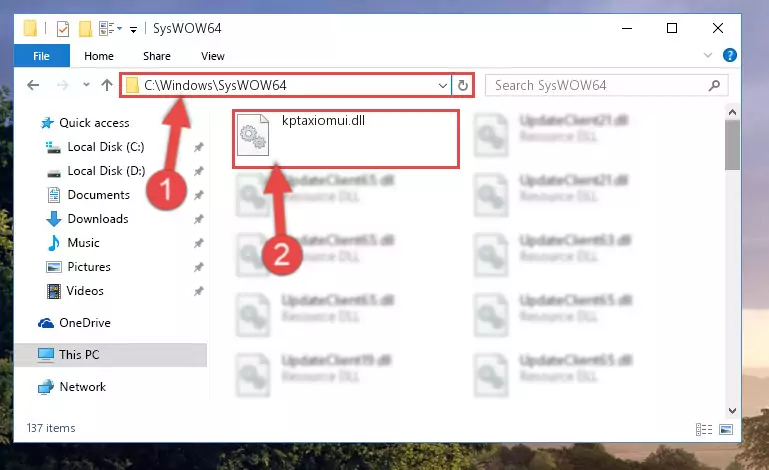Click the scrollbar down arrow

pos(732,411)
